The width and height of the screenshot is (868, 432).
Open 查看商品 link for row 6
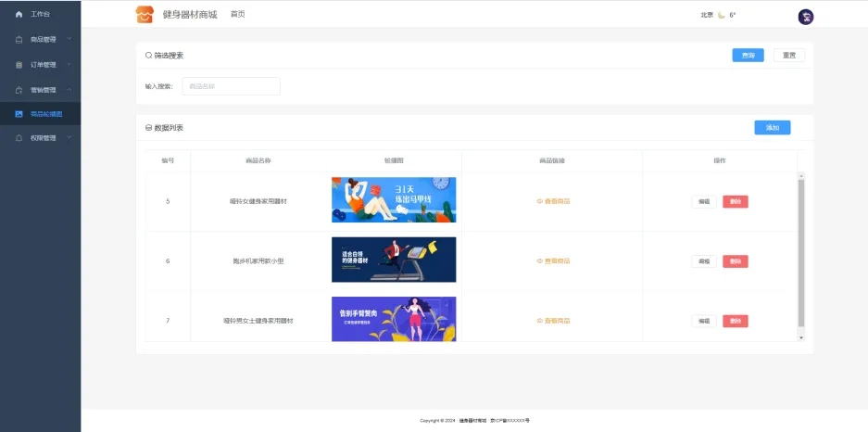click(553, 261)
